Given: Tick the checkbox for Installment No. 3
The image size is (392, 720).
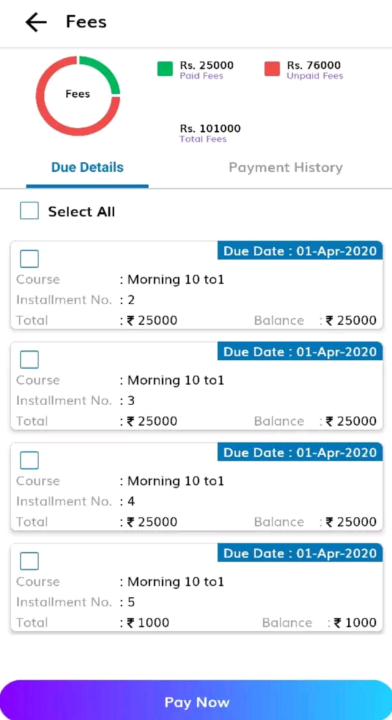Looking at the screenshot, I should pos(29,360).
